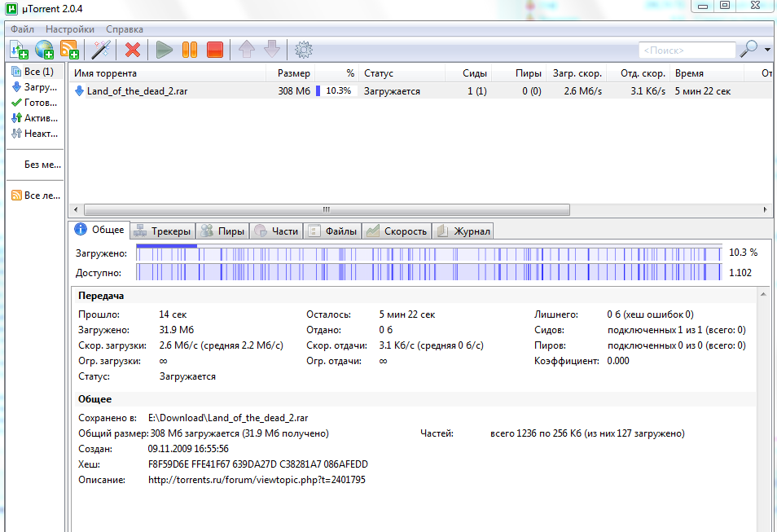Image resolution: width=777 pixels, height=532 pixels.
Task: Sort by Загр. скор. column header
Action: pyautogui.click(x=577, y=73)
